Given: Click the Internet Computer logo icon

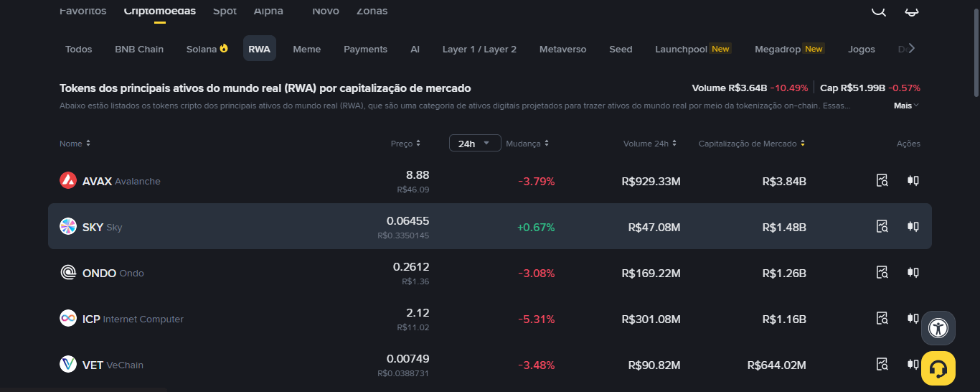Looking at the screenshot, I should click(x=68, y=319).
